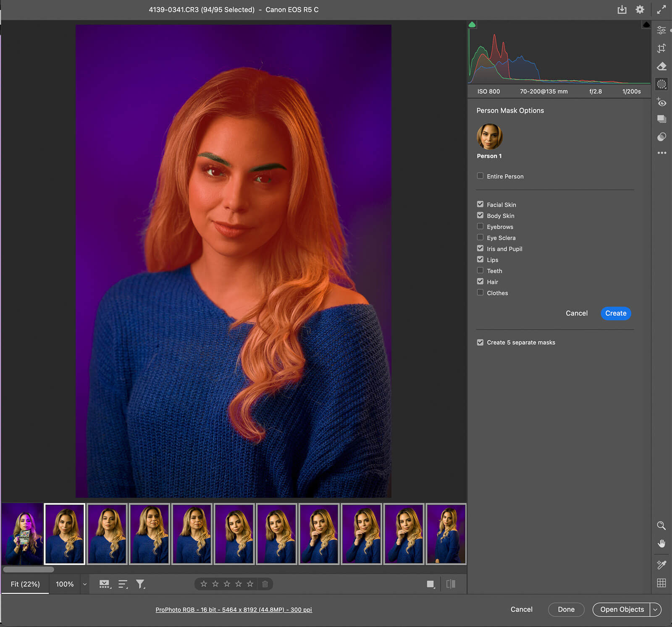Switch to 100% zoom view

65,584
